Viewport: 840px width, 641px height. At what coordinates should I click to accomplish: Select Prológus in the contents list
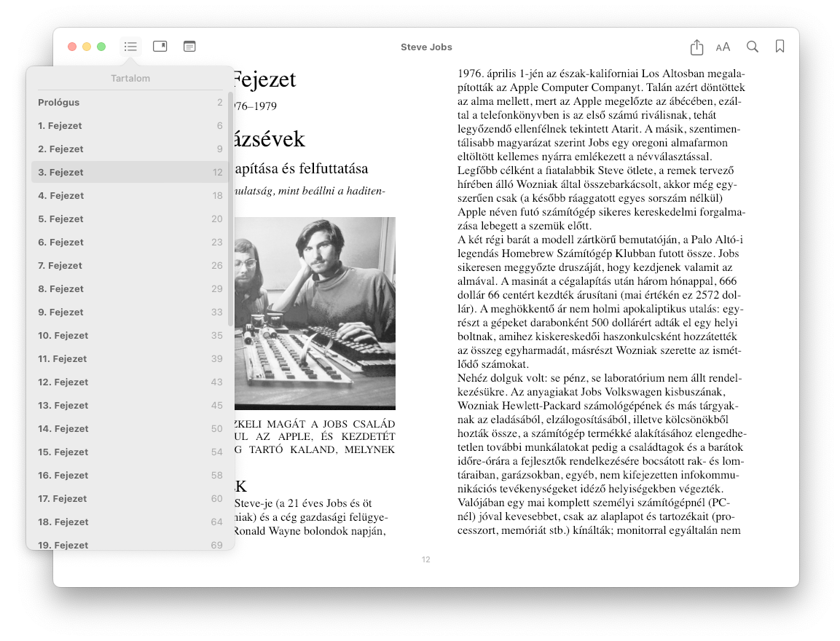coord(58,103)
